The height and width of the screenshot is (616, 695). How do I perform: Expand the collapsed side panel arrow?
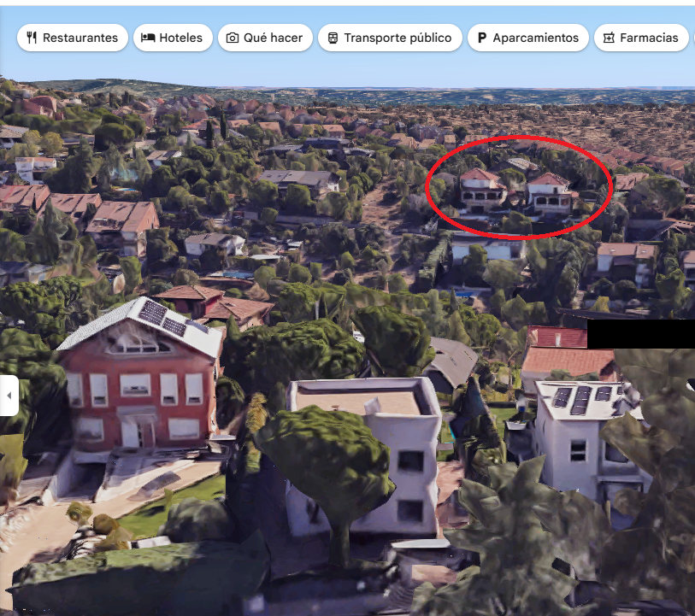click(x=9, y=396)
